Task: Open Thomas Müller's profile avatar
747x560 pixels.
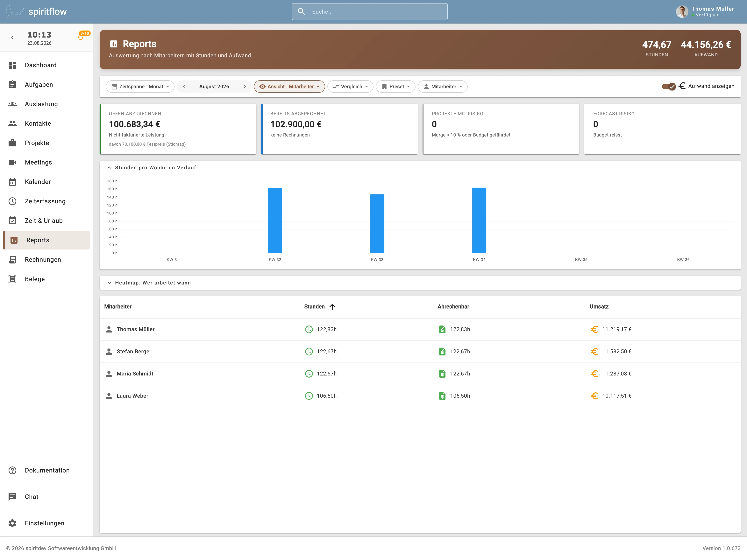Action: click(682, 12)
